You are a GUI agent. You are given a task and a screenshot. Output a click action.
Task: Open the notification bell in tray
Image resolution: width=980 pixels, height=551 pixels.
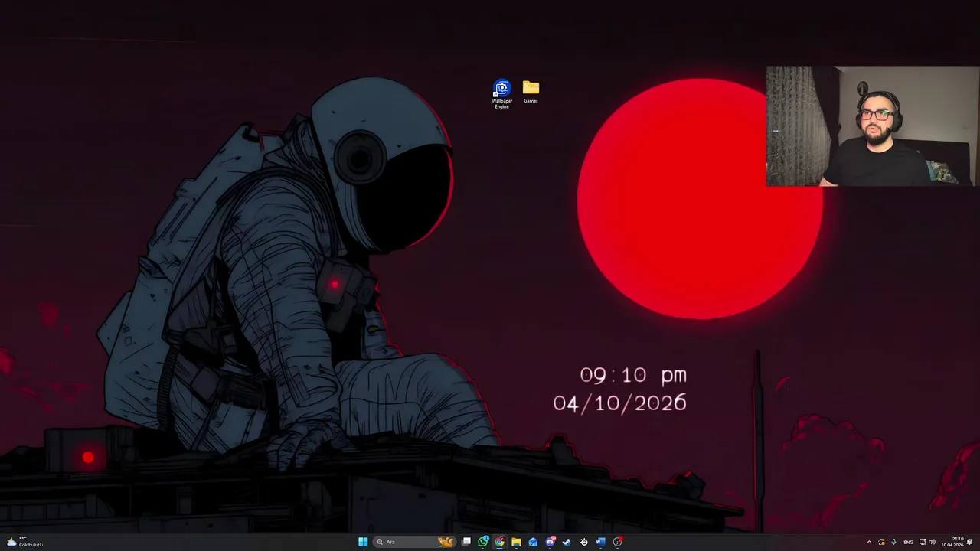point(969,542)
